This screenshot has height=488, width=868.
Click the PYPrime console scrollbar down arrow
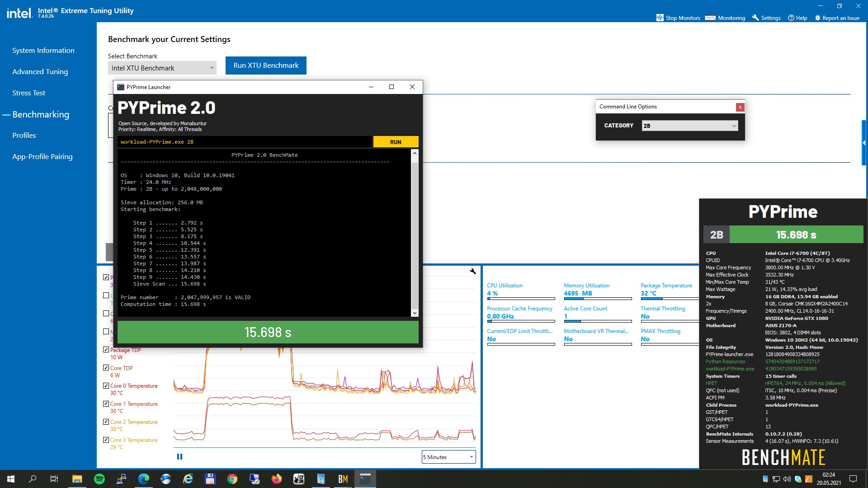(415, 313)
